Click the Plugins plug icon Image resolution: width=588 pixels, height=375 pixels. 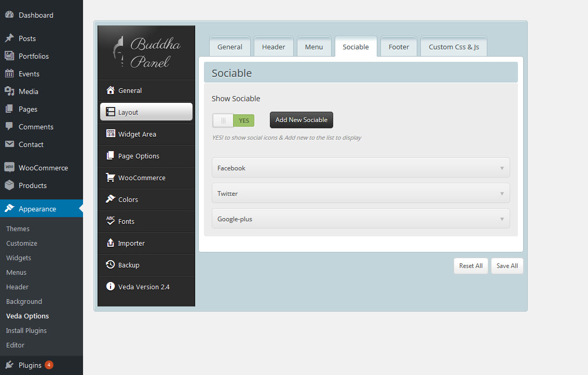click(x=9, y=365)
